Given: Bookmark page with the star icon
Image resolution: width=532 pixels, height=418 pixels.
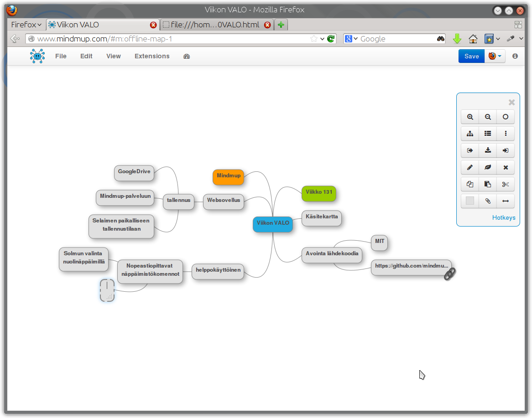Looking at the screenshot, I should (x=314, y=39).
